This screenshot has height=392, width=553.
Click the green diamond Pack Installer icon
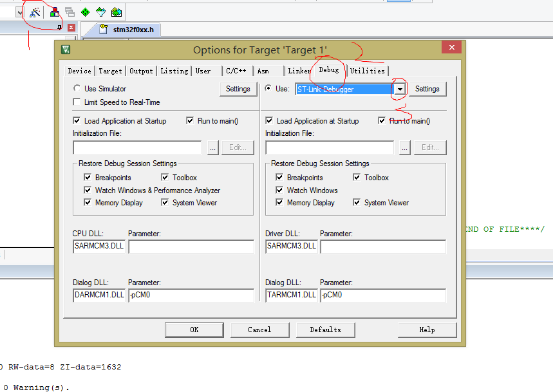pos(85,12)
